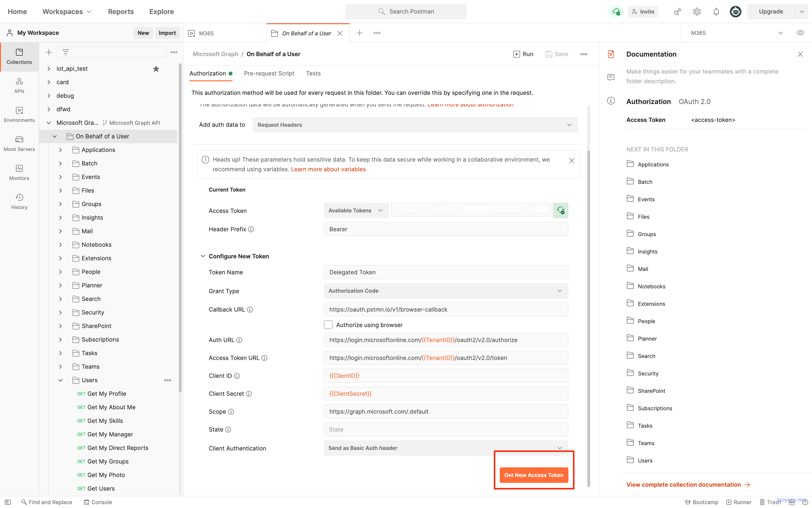
Task: Click the New button
Action: pyautogui.click(x=143, y=33)
